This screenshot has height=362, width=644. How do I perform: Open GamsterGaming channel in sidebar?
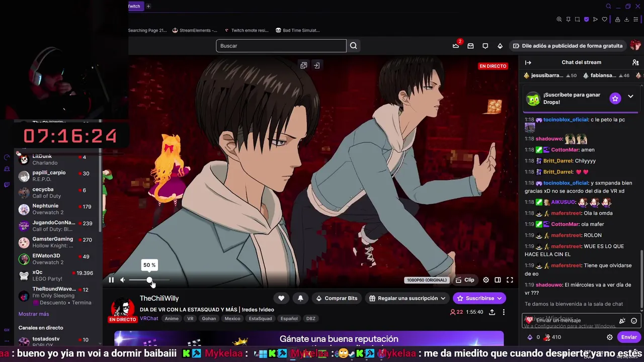pyautogui.click(x=58, y=242)
